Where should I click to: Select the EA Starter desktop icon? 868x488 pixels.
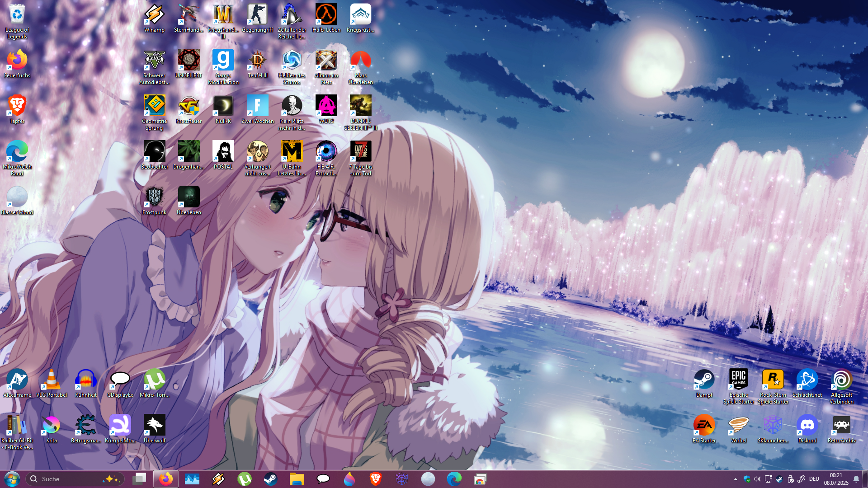click(x=704, y=429)
